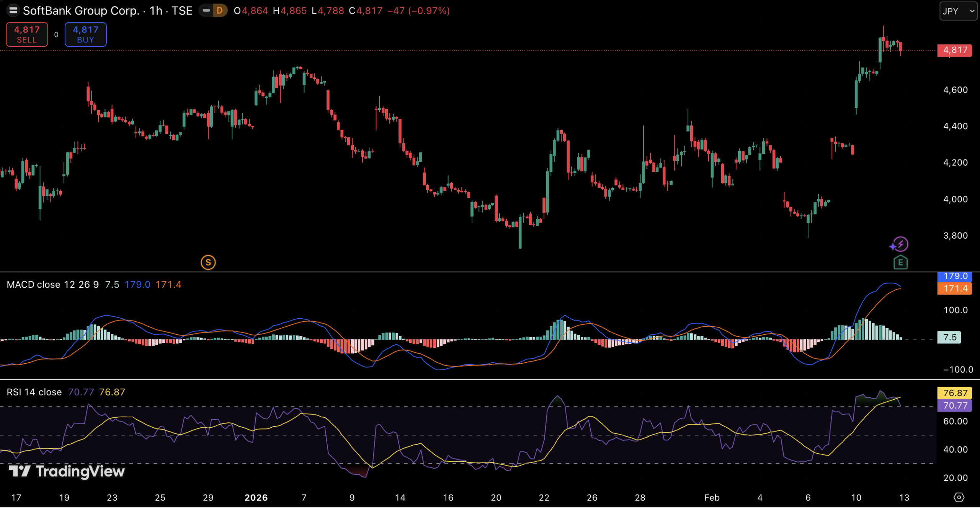Click the SELL 4,817 button
Image resolution: width=980 pixels, height=508 pixels.
click(x=27, y=34)
